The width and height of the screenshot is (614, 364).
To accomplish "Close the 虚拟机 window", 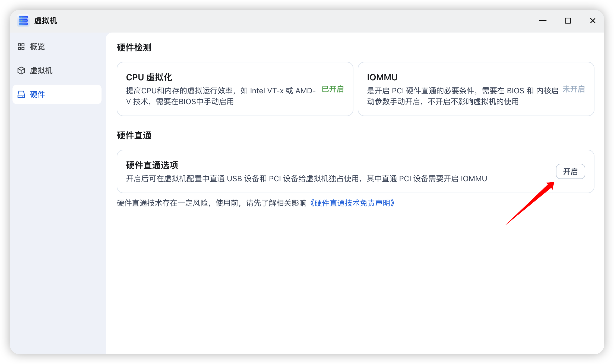I will coord(593,21).
